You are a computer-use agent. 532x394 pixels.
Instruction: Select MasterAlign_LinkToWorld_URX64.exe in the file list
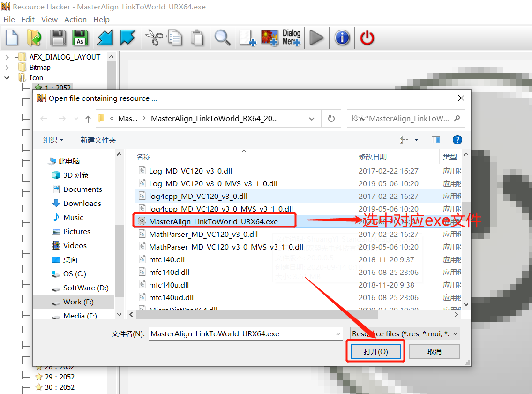click(x=213, y=221)
